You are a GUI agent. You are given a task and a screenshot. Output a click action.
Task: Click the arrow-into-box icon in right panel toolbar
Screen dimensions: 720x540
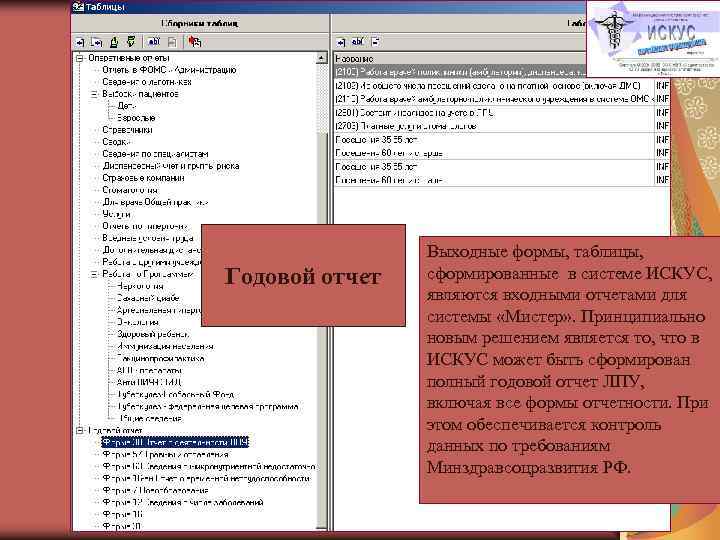tap(341, 42)
